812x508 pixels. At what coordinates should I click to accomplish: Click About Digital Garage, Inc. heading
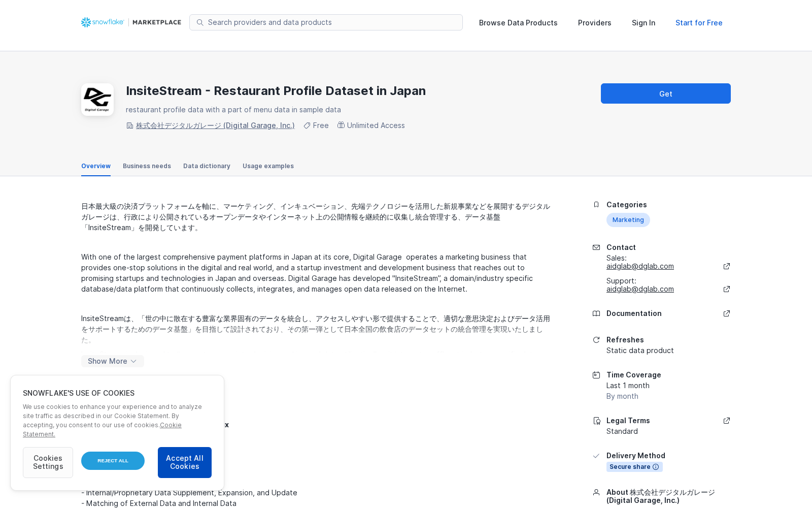[x=661, y=496]
